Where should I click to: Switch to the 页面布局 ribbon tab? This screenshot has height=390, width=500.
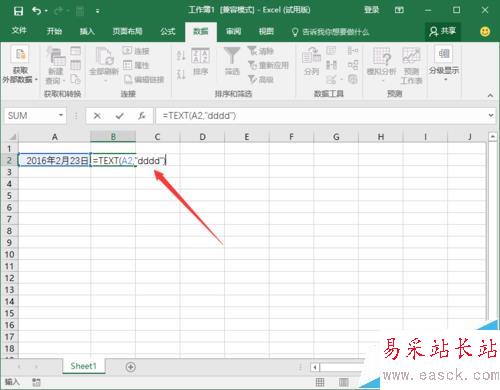click(x=127, y=31)
